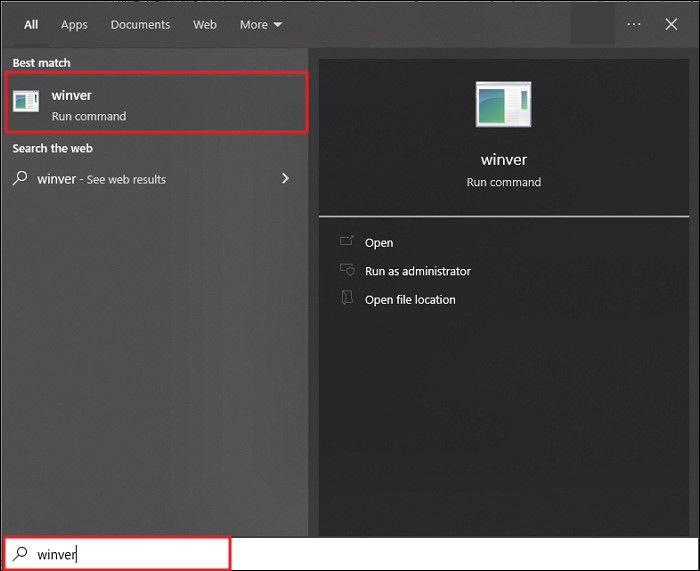Select winver See web results entry
This screenshot has width=700, height=571.
point(152,179)
